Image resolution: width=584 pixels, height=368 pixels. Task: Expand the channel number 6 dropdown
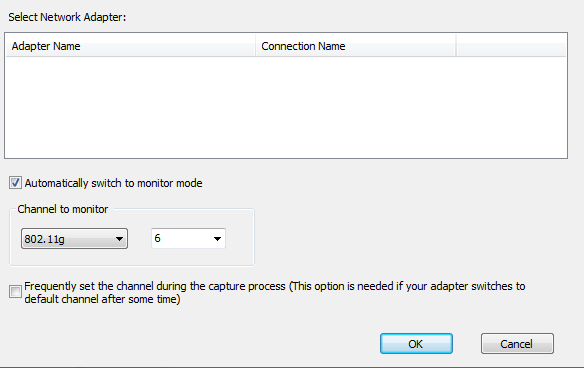188,238
